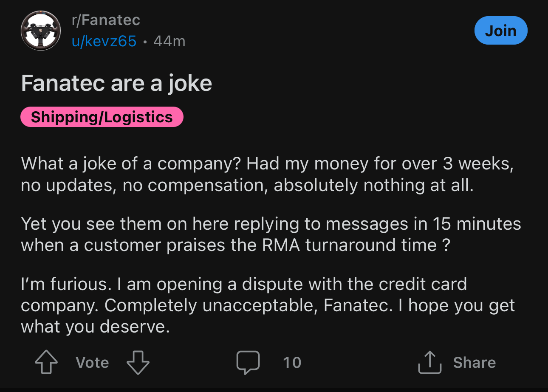Click the words "credit card" in post
This screenshot has width=548, height=392.
(x=423, y=284)
